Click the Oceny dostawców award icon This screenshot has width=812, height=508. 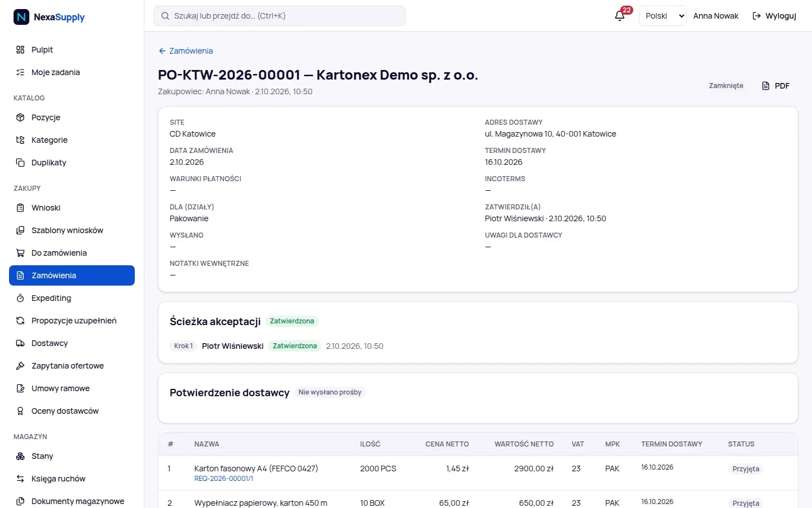20,411
